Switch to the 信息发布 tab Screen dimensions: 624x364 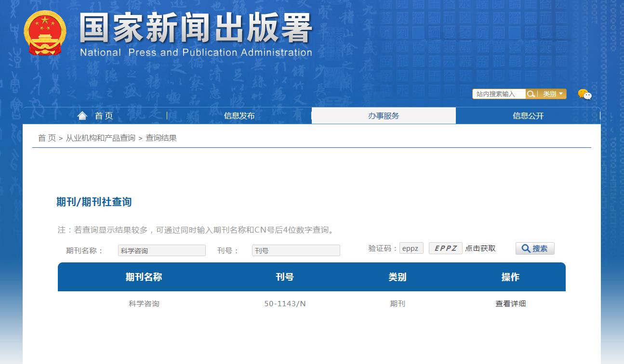tap(239, 116)
